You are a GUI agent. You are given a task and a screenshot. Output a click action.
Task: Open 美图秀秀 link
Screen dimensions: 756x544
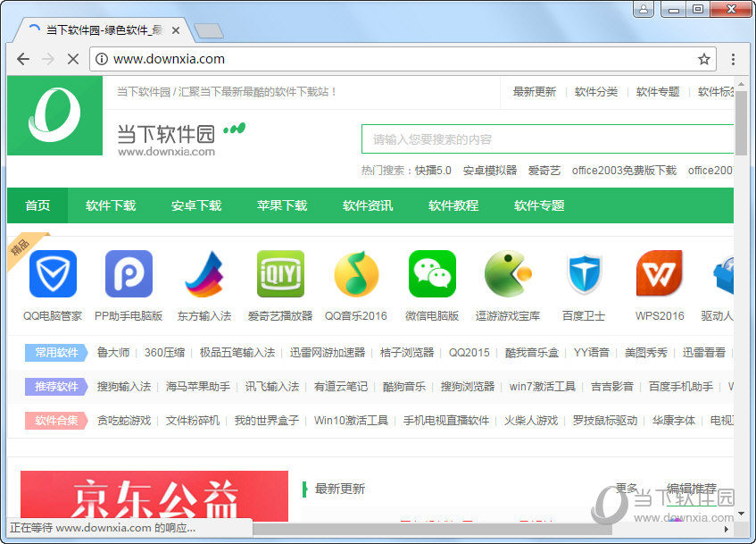646,353
